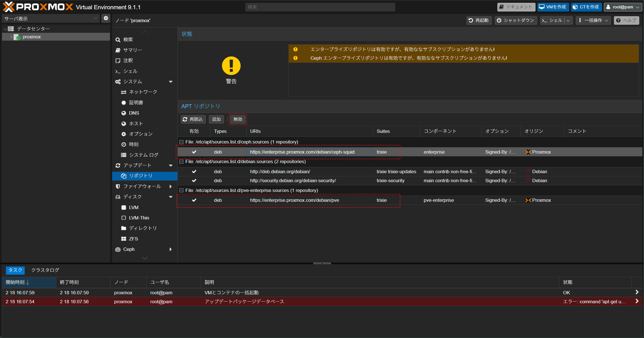Switch to クラスタログ tab

(x=45, y=270)
